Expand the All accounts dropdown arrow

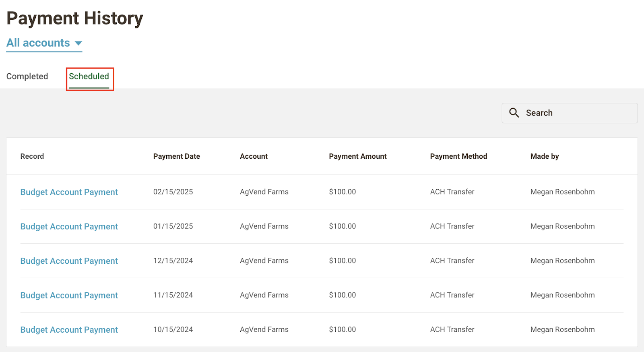[78, 43]
